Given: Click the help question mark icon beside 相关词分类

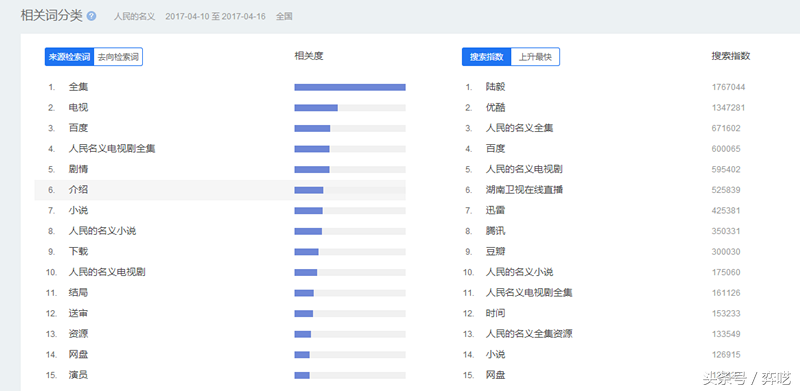Looking at the screenshot, I should tap(91, 16).
